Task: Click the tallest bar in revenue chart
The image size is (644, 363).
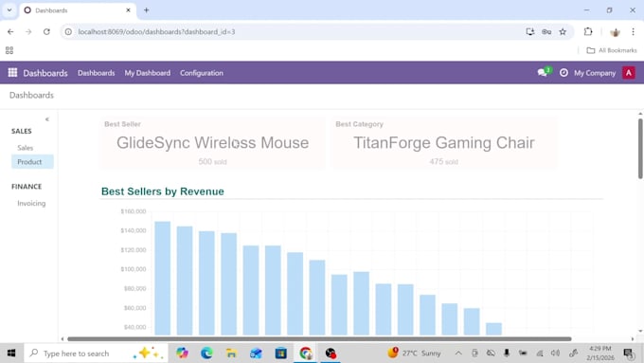Action: tap(162, 279)
